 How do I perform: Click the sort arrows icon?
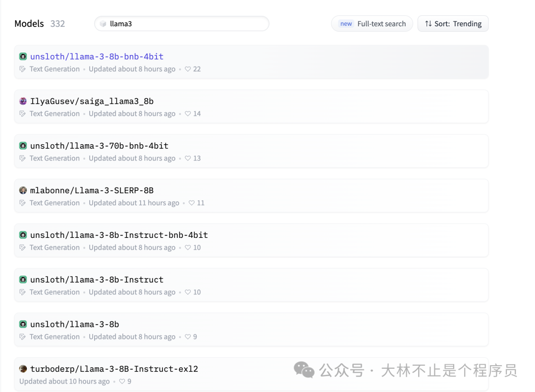point(428,24)
